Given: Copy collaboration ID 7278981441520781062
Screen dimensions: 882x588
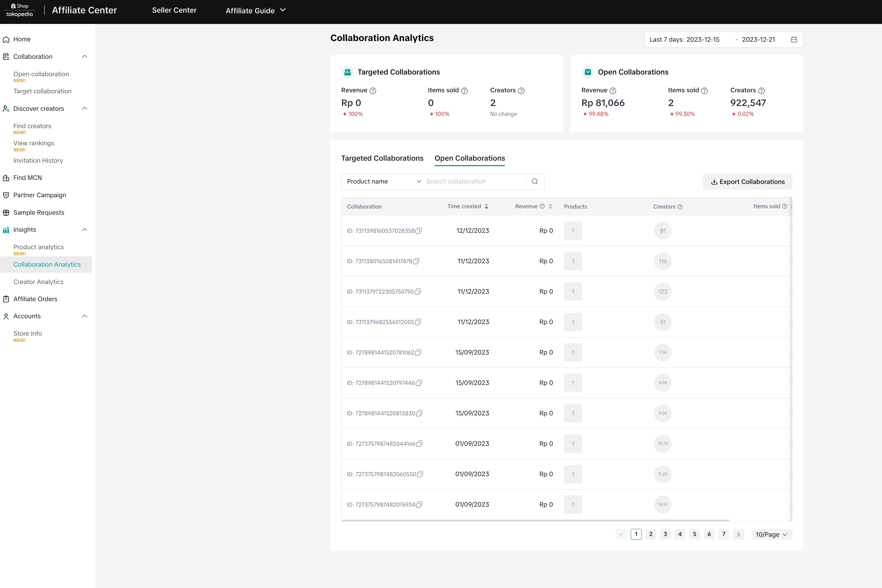Looking at the screenshot, I should point(418,352).
